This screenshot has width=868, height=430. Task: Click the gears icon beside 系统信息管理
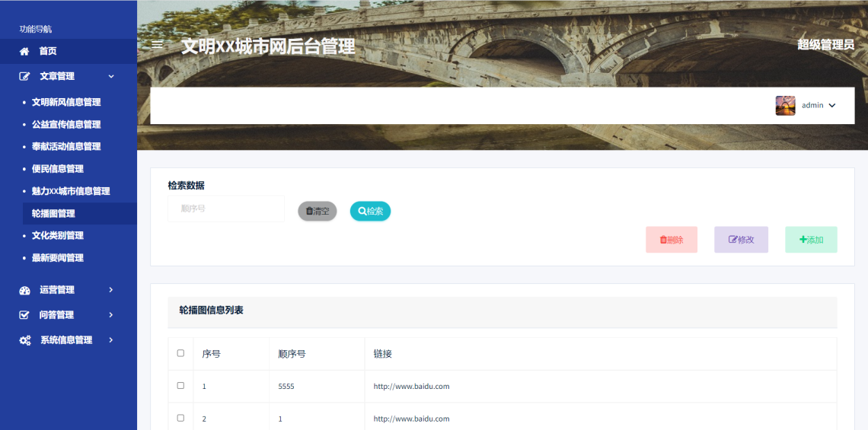(x=25, y=340)
